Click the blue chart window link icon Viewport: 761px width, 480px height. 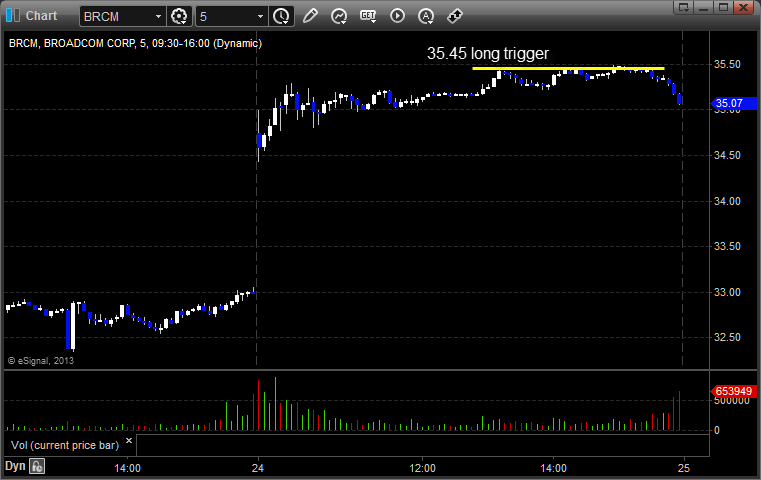coord(13,16)
